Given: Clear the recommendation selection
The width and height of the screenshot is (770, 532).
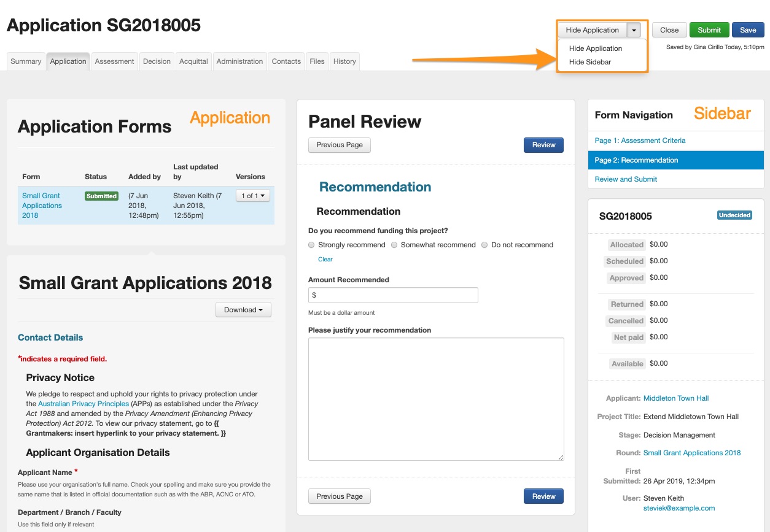Looking at the screenshot, I should click(325, 260).
